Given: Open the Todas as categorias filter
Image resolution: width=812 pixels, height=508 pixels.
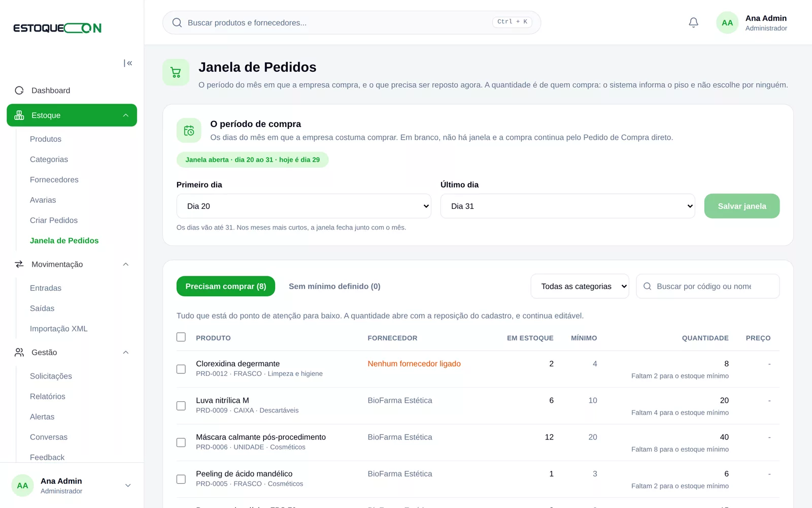Looking at the screenshot, I should pos(580,287).
